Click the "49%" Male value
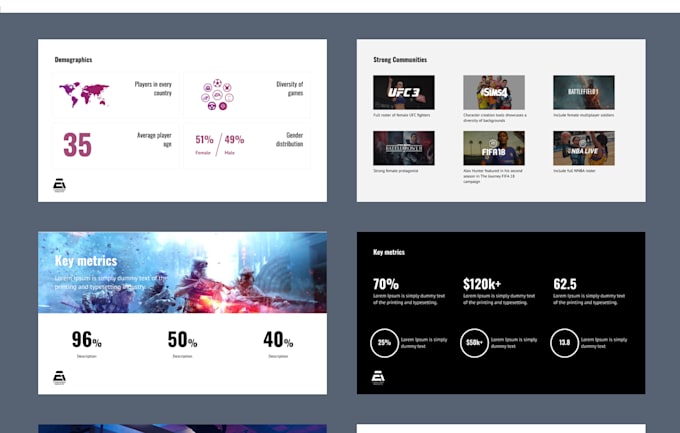This screenshot has width=680, height=433. click(234, 140)
